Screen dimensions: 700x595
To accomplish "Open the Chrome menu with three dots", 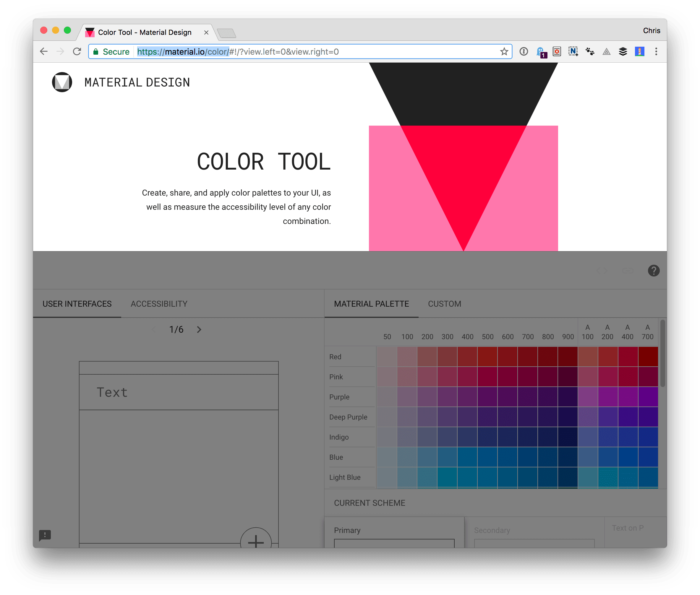I will pyautogui.click(x=656, y=51).
